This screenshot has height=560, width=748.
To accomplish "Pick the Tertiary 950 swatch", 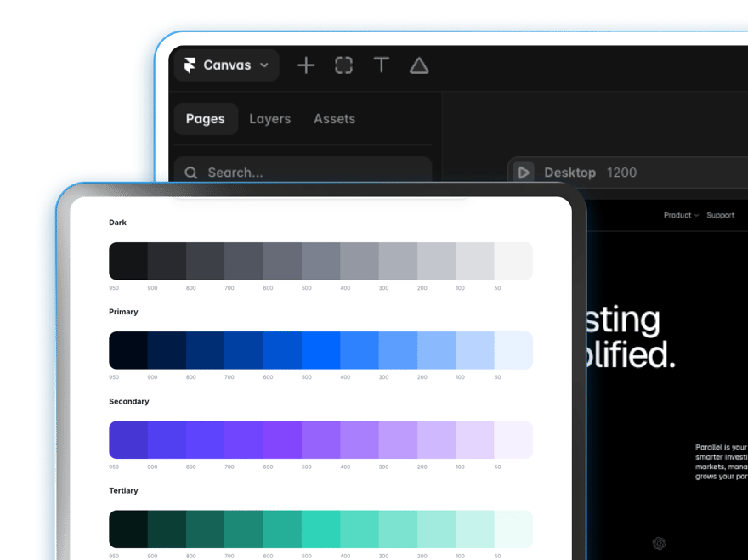I will tap(128, 529).
